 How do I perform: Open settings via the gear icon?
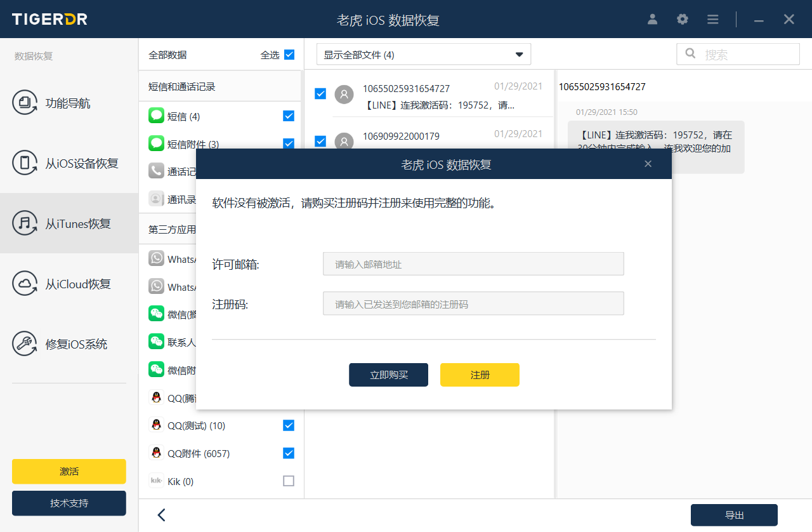tap(683, 19)
